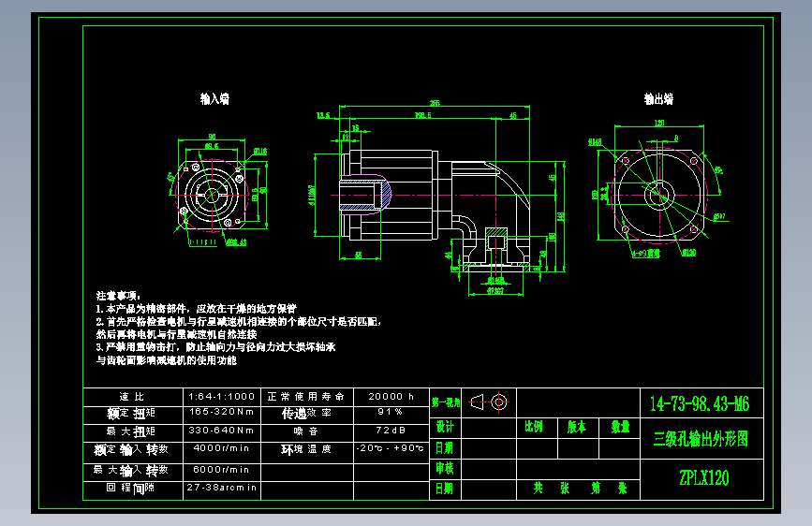The image size is (812, 526).
Task: Select the 91% efficiency value
Action: tap(390, 412)
